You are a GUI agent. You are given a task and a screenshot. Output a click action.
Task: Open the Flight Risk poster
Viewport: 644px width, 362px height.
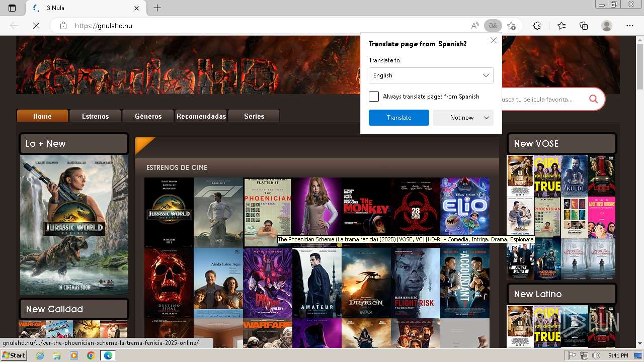point(416,283)
